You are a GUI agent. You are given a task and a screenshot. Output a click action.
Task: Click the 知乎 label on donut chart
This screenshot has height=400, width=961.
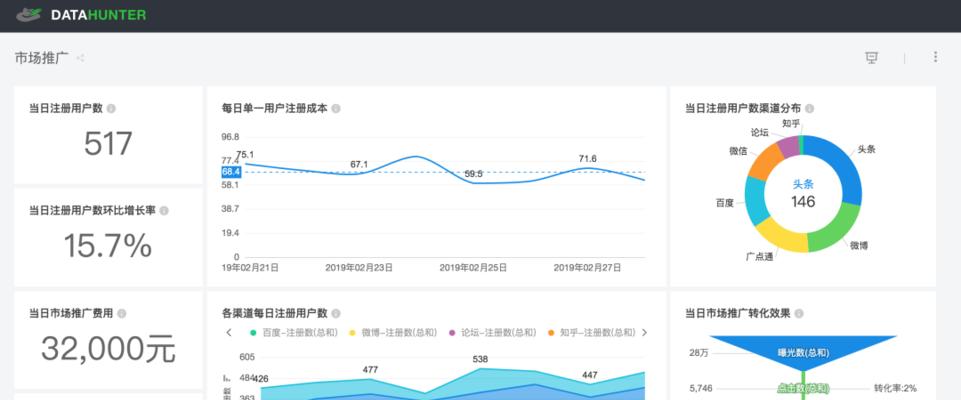click(791, 123)
